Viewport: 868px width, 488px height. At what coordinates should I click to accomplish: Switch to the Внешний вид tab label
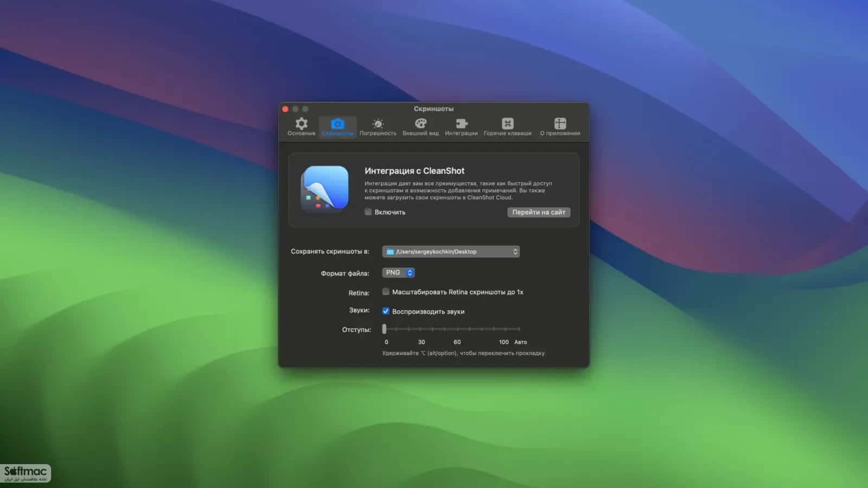click(x=420, y=133)
